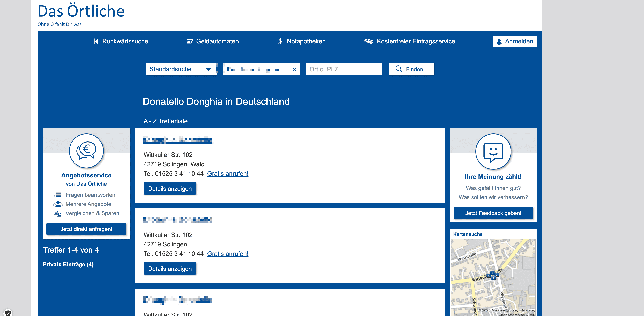Clear the search term with the X
This screenshot has width=644, height=316.
(294, 70)
